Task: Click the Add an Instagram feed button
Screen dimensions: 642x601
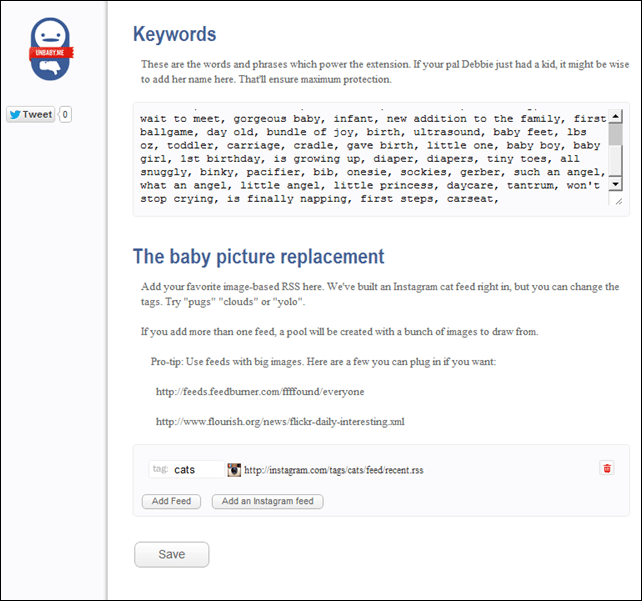Action: click(267, 501)
